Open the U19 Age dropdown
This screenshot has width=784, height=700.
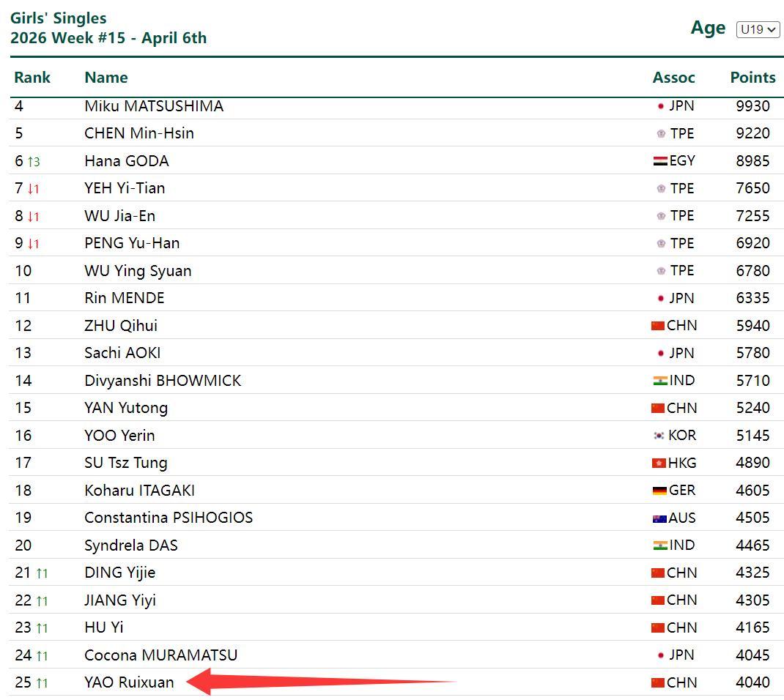758,29
